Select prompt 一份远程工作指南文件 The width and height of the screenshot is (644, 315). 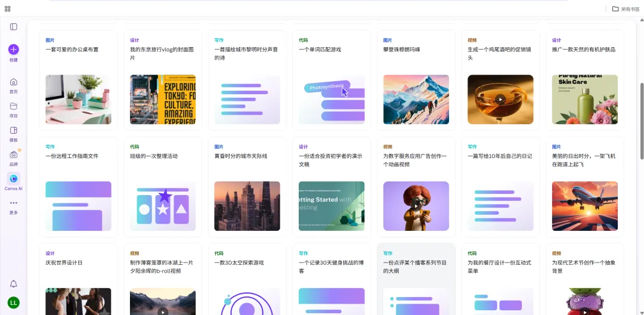click(72, 156)
